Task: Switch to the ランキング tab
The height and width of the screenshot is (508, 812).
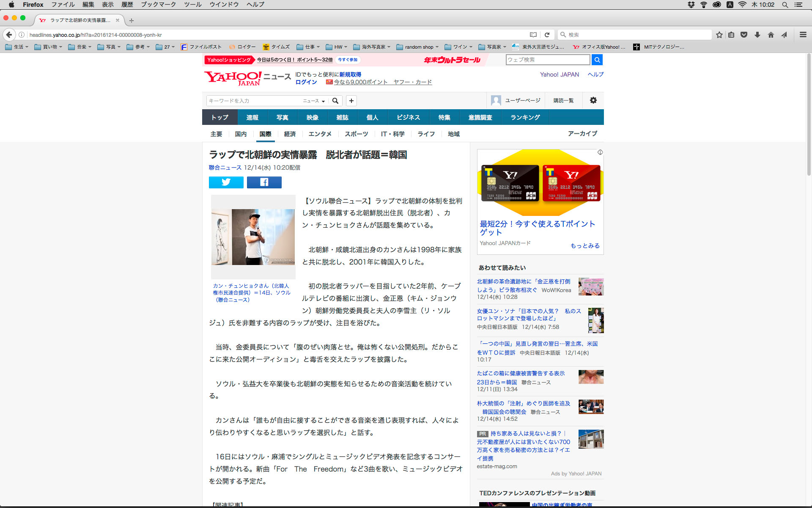Action: click(525, 117)
